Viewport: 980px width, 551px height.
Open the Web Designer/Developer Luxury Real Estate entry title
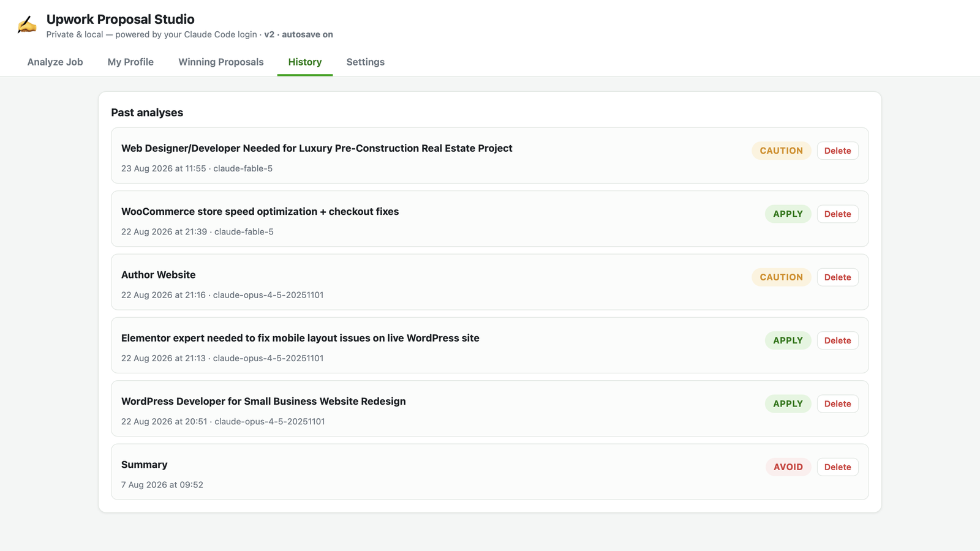[x=317, y=148]
